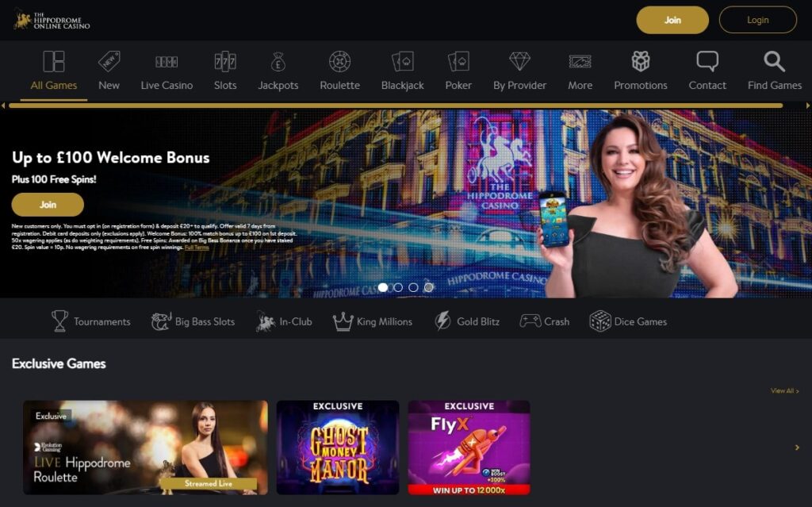Go to the Roulette menu label
This screenshot has width=812, height=507.
pos(339,86)
